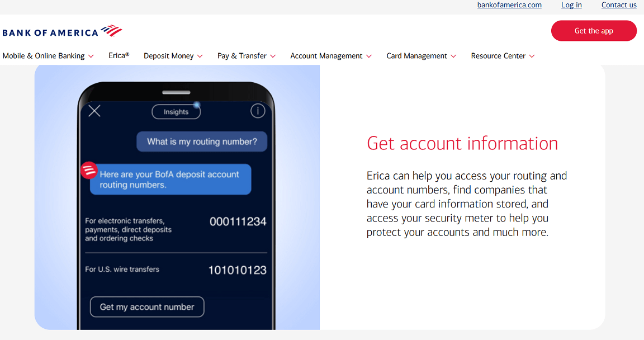Viewport: 644px width, 340px height.
Task: Expand the Resource Center dropdown
Action: click(x=498, y=56)
